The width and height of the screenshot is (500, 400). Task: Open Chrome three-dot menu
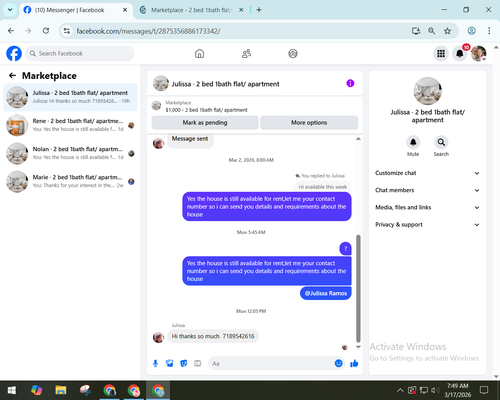(x=489, y=31)
